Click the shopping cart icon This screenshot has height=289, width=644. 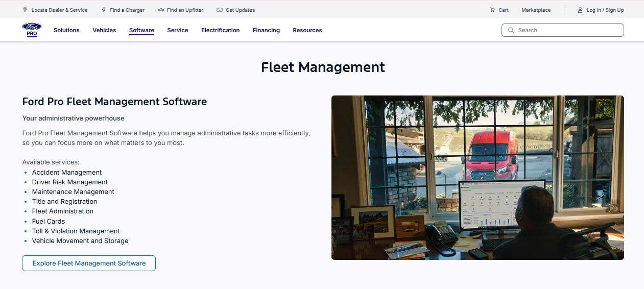492,10
